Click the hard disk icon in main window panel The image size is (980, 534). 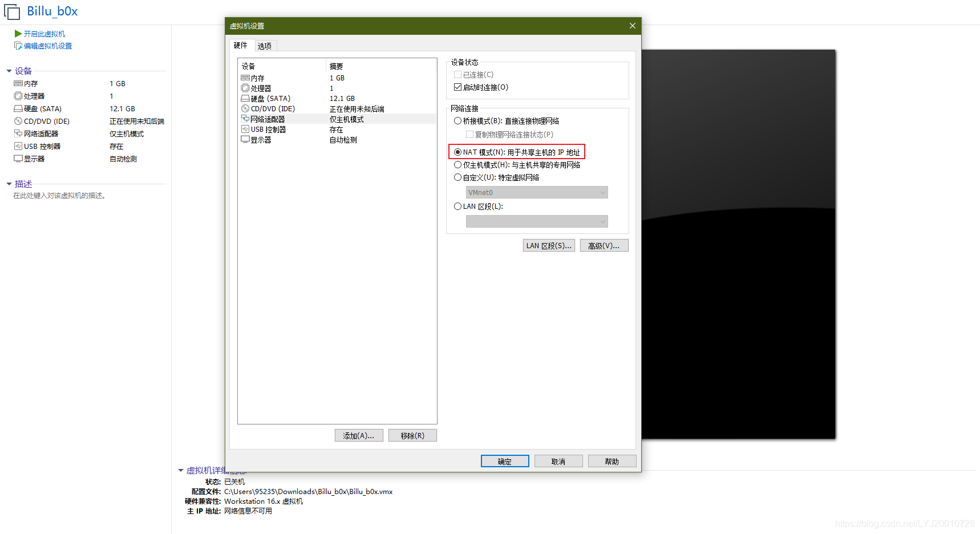18,109
